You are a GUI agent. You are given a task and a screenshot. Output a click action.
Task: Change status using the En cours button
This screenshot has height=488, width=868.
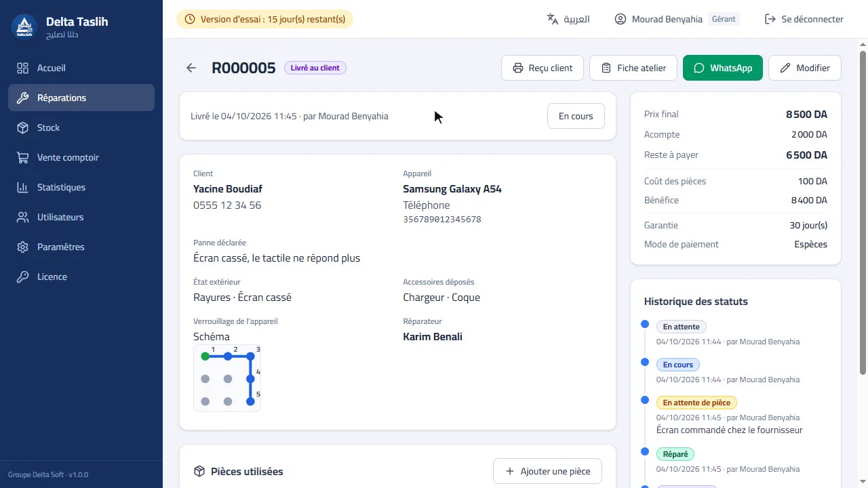pos(576,116)
